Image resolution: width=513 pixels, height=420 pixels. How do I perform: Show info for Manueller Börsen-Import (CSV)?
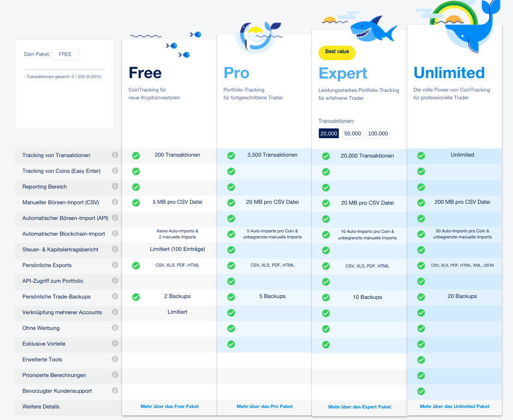[115, 202]
